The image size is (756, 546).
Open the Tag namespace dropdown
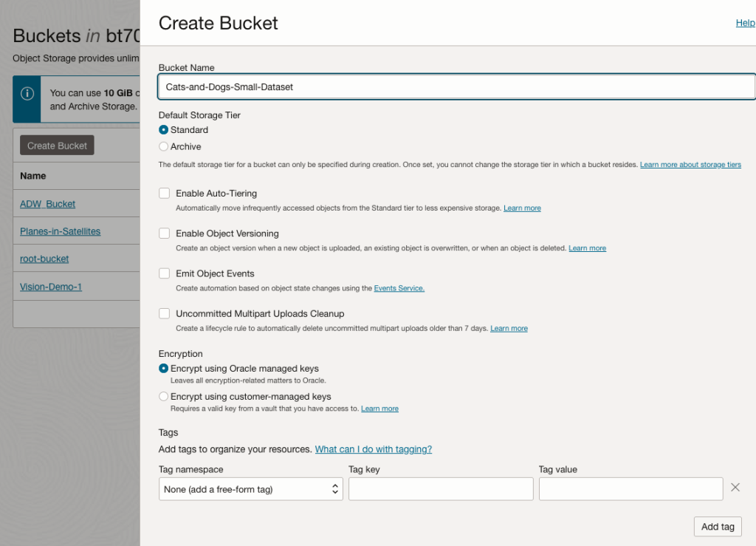point(250,489)
